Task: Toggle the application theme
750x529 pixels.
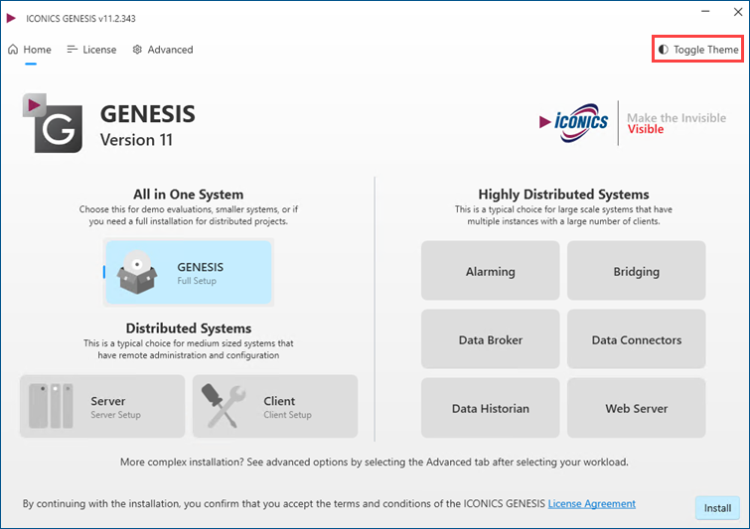Action: click(x=698, y=49)
